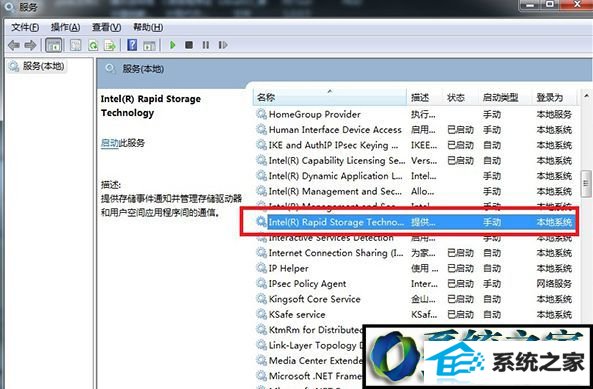Image resolution: width=593 pixels, height=389 pixels.
Task: Click 网络服务 login cell of IPsec Policy Agent
Action: click(554, 284)
